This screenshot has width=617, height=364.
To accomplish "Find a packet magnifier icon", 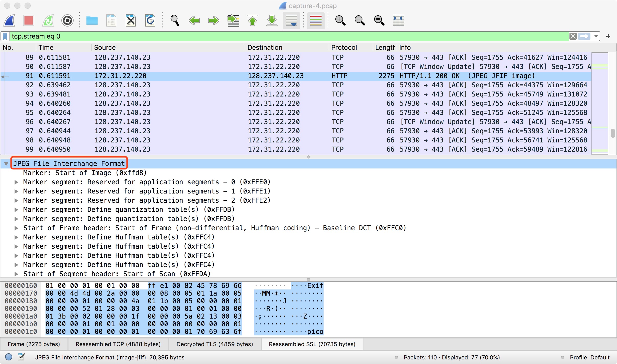I will [x=175, y=20].
